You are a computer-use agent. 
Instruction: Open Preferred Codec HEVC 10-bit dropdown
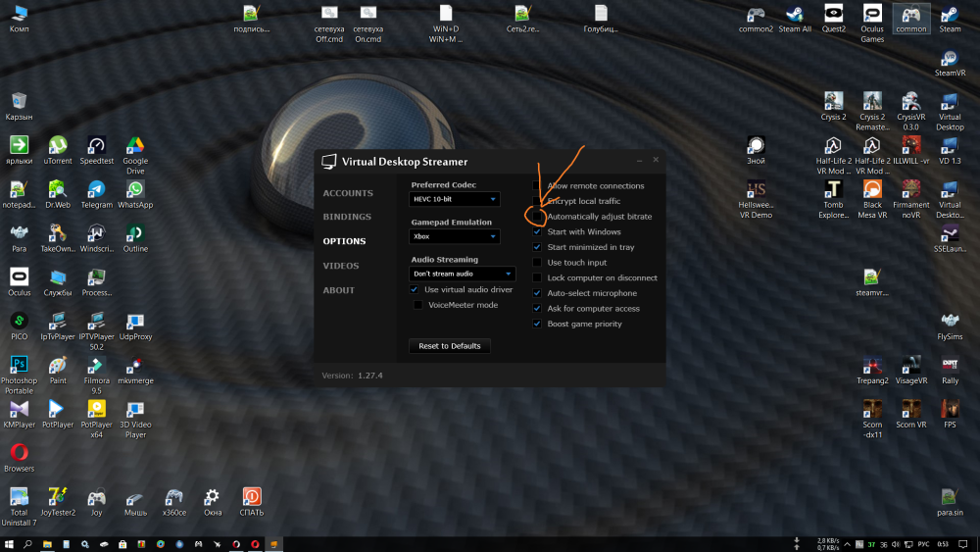[455, 199]
